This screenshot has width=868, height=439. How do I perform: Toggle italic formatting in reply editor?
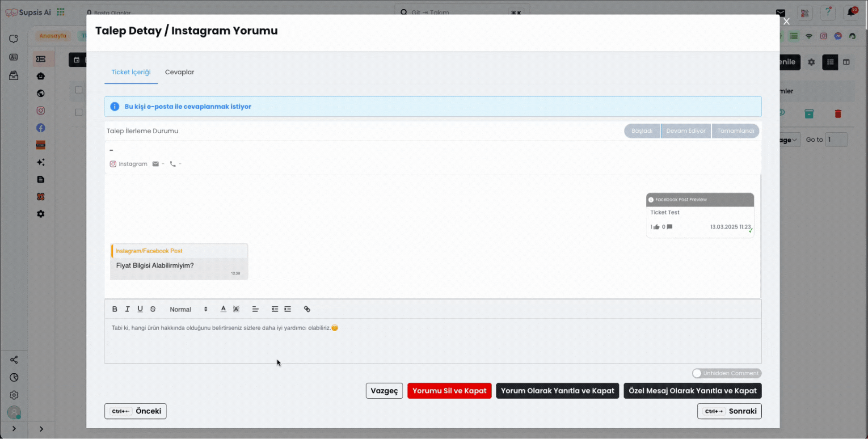tap(127, 309)
